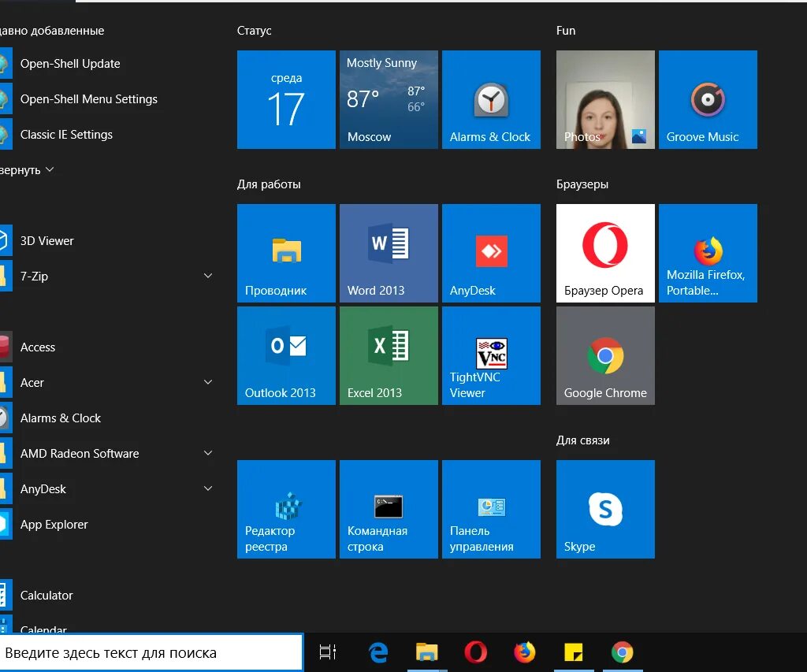
Task: Open Google Chrome from the taskbar
Action: click(x=623, y=652)
